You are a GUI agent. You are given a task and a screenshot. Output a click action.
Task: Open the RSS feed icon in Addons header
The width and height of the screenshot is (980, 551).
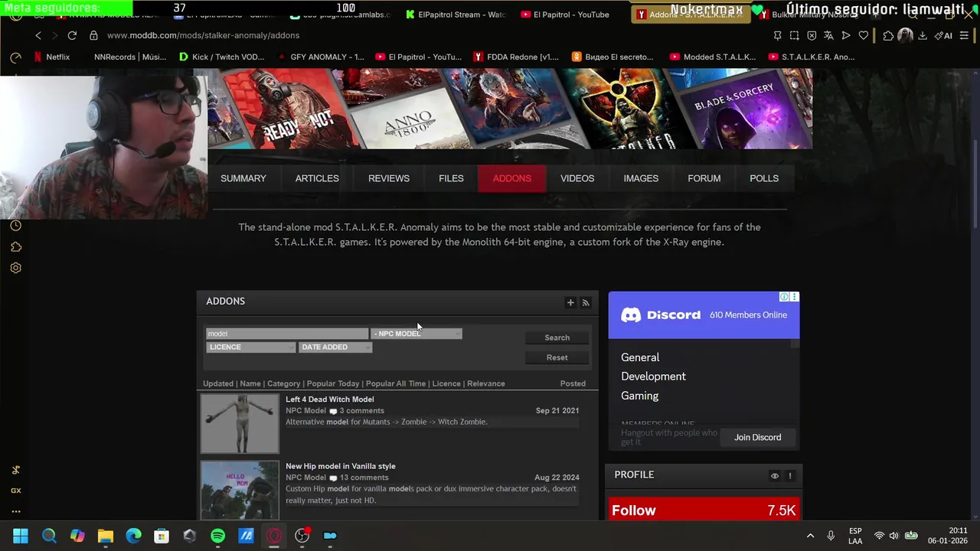(586, 303)
